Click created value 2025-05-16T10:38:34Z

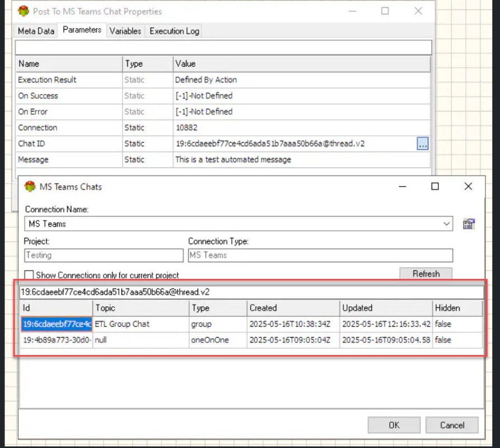pyautogui.click(x=293, y=324)
